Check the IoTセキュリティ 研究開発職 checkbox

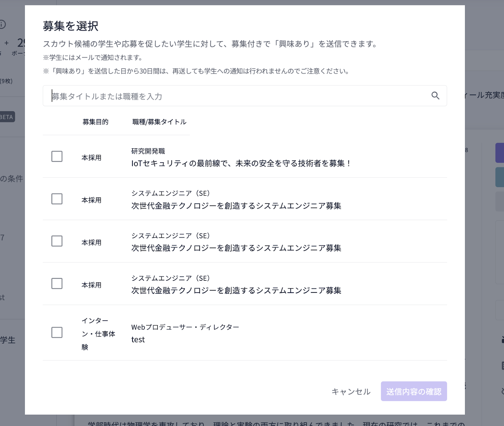pos(57,156)
